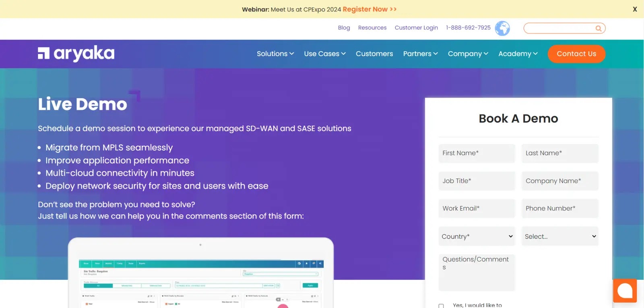Focus the Work Email field
The height and width of the screenshot is (308, 644).
coord(477,208)
